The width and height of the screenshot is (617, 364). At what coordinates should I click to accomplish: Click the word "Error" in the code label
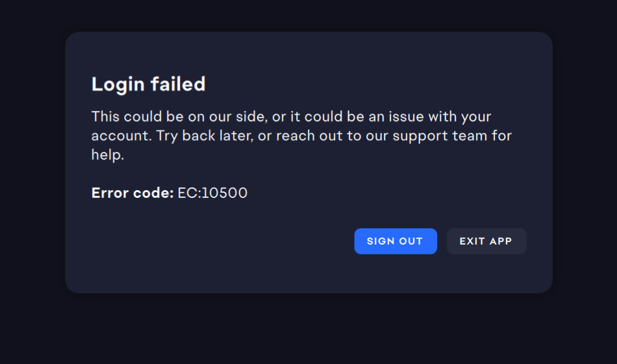point(110,193)
